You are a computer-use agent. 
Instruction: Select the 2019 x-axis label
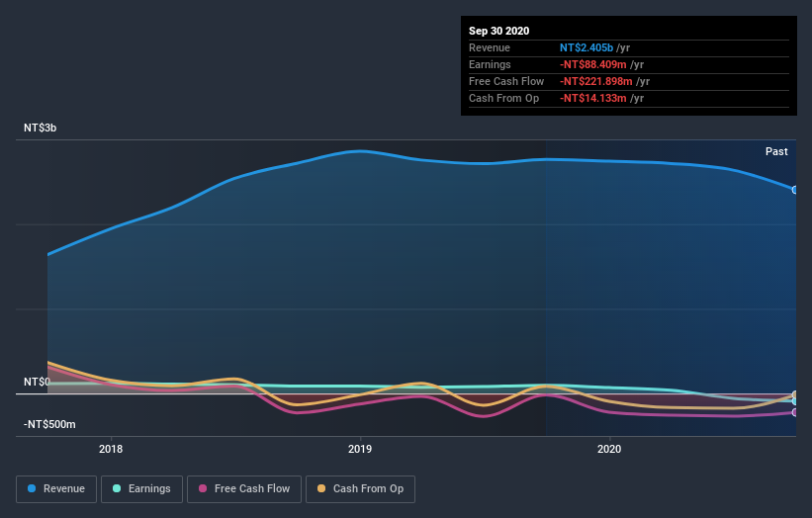pos(360,449)
